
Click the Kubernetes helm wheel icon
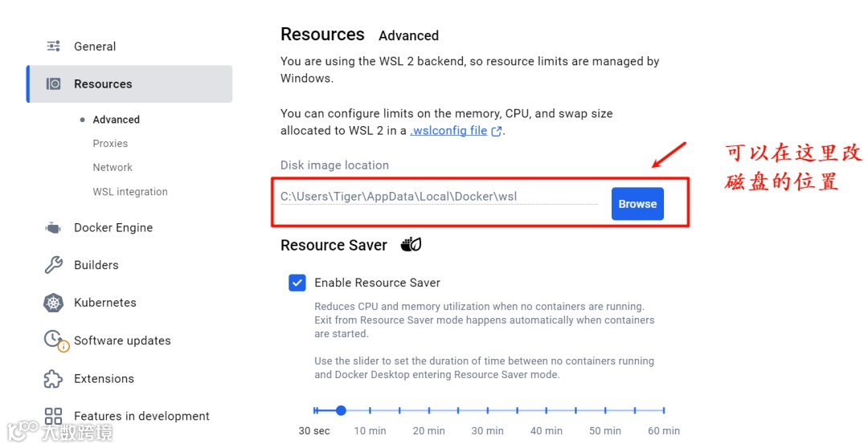coord(54,303)
